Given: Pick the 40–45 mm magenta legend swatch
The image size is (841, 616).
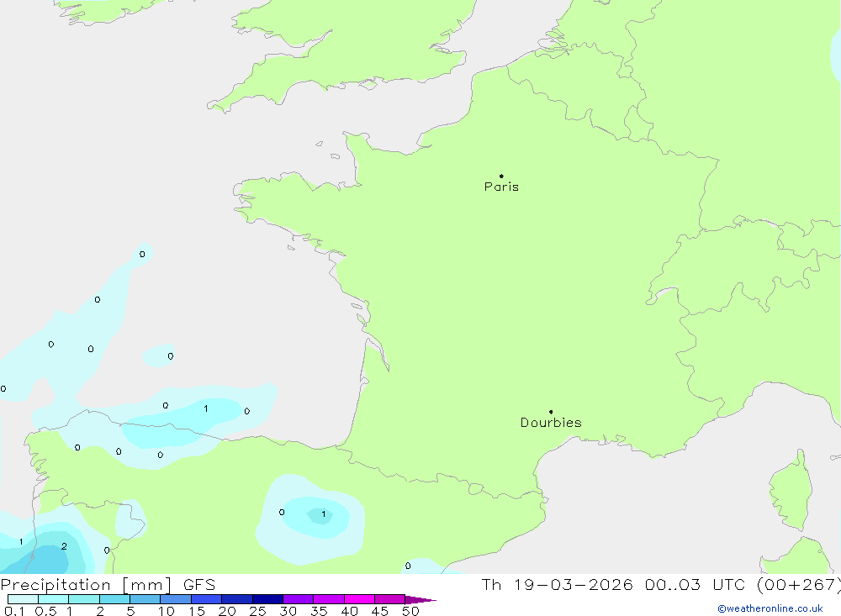Looking at the screenshot, I should click(359, 599).
